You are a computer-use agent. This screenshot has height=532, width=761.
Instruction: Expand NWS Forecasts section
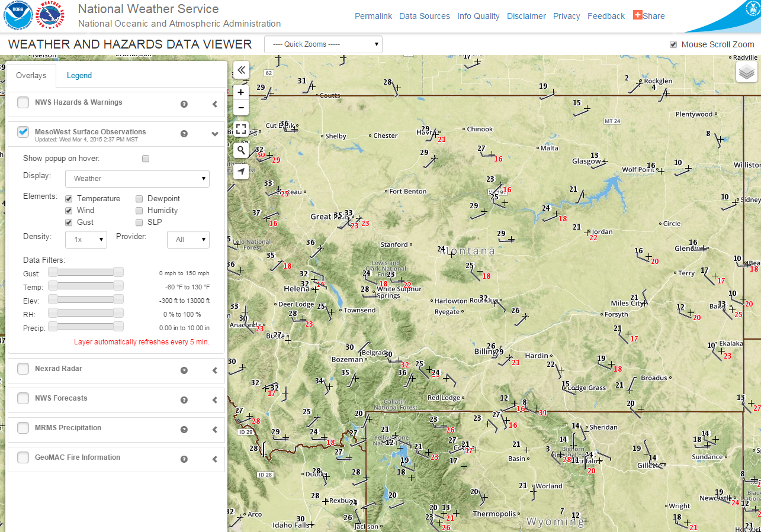215,400
